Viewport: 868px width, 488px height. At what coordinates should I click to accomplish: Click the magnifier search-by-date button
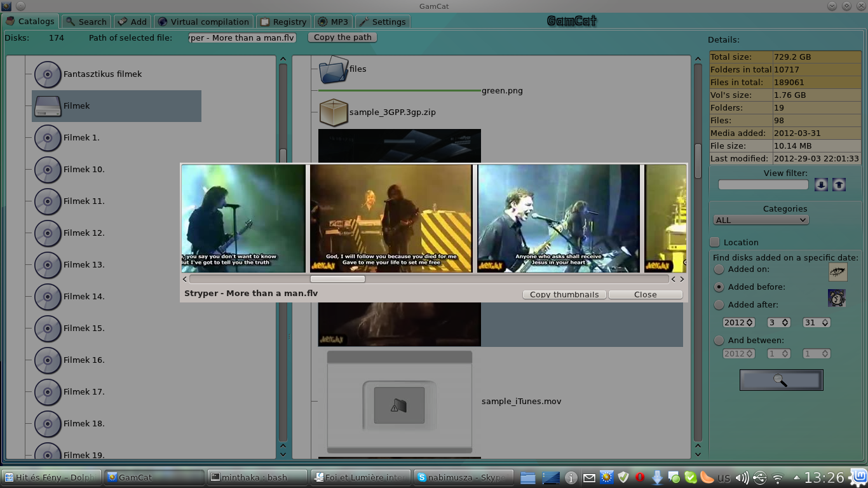781,380
